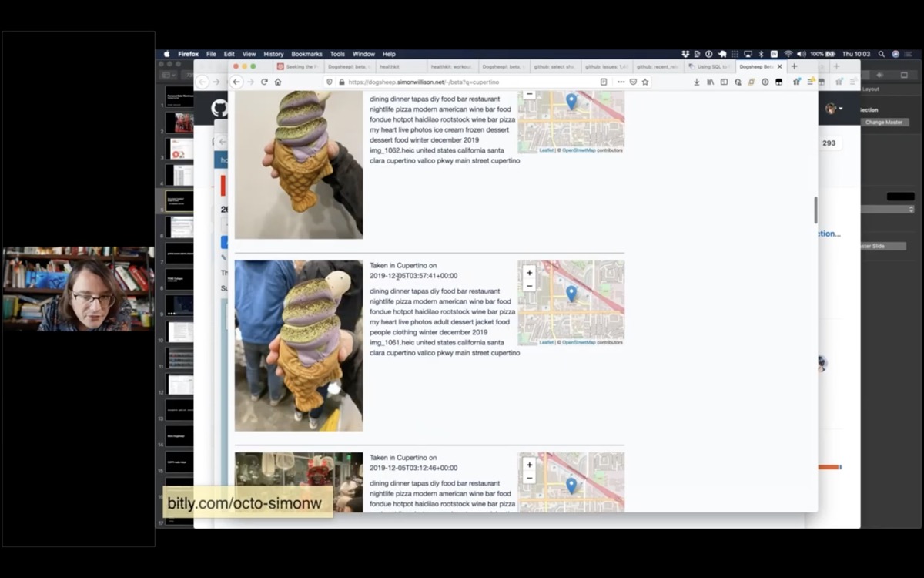Open the Help menu
This screenshot has height=578, width=924.
tap(389, 54)
